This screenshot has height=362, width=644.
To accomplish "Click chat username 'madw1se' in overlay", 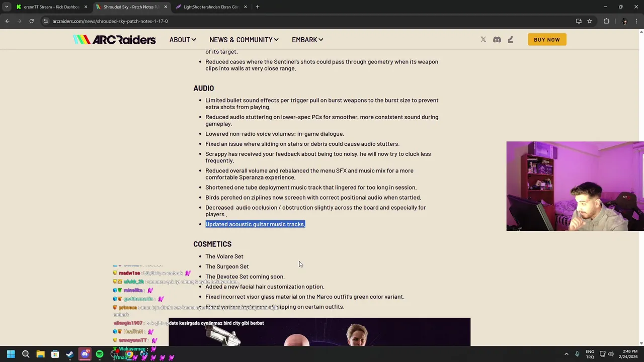I will (x=129, y=273).
